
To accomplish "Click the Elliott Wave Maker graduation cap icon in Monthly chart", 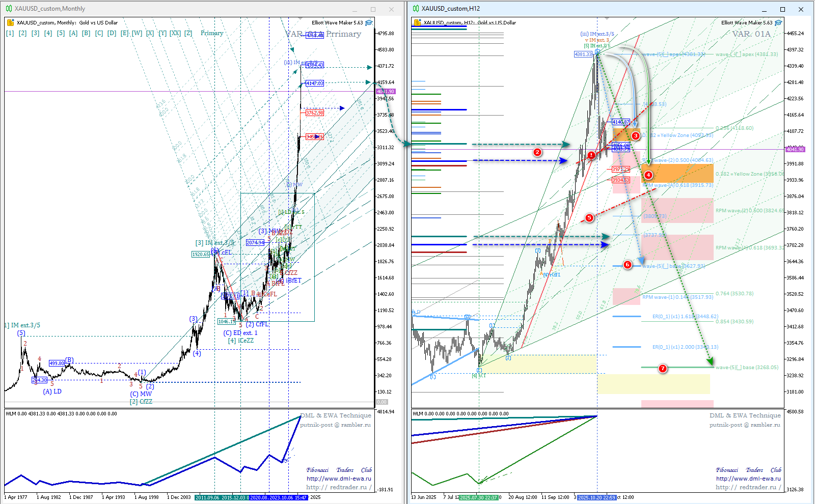I will (x=369, y=23).
